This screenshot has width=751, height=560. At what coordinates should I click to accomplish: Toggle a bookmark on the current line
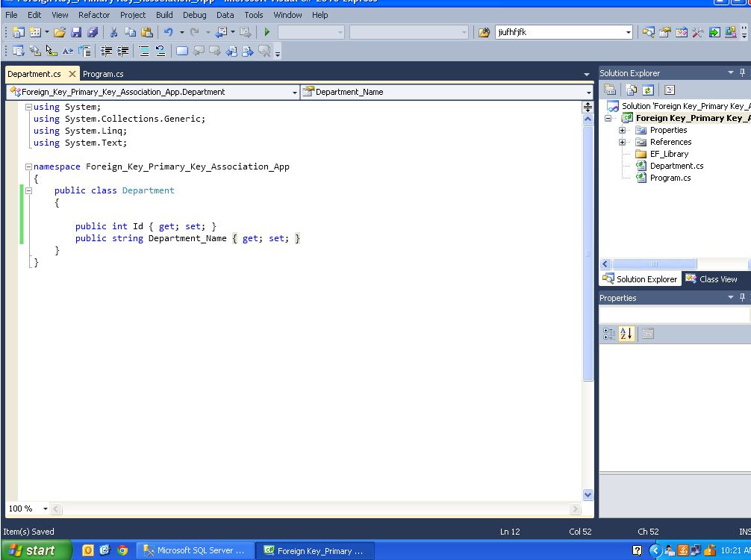pyautogui.click(x=182, y=51)
